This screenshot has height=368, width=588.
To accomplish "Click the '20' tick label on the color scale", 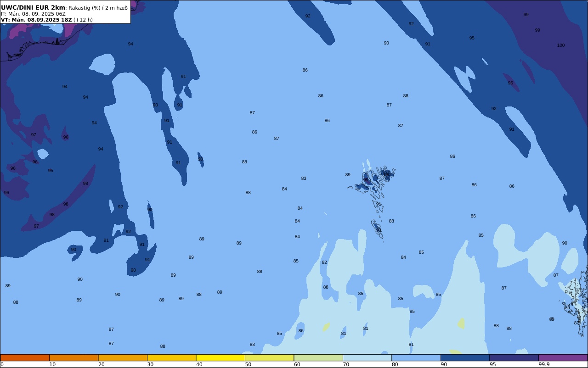I will (102, 364).
